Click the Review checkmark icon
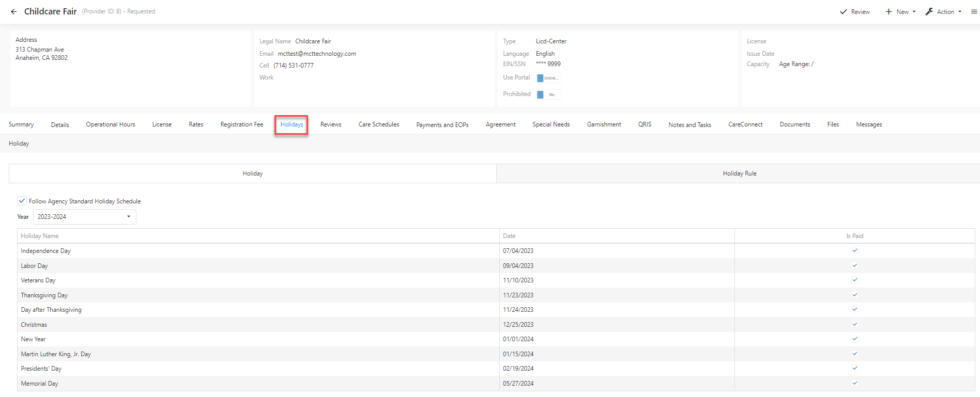The width and height of the screenshot is (980, 397). click(843, 11)
